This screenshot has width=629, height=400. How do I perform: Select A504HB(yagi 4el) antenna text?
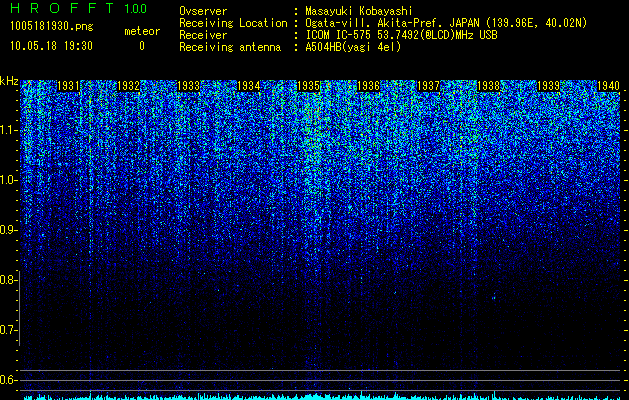coord(353,47)
